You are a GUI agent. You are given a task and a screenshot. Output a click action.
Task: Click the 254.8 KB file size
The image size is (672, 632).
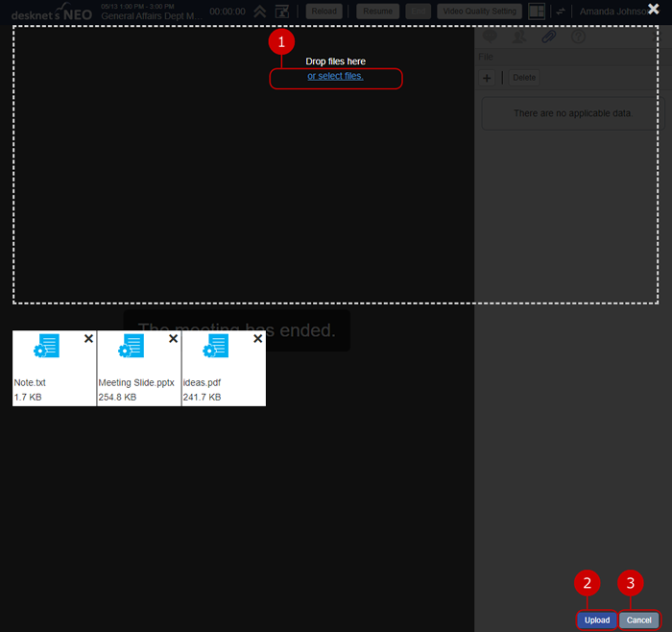click(117, 397)
